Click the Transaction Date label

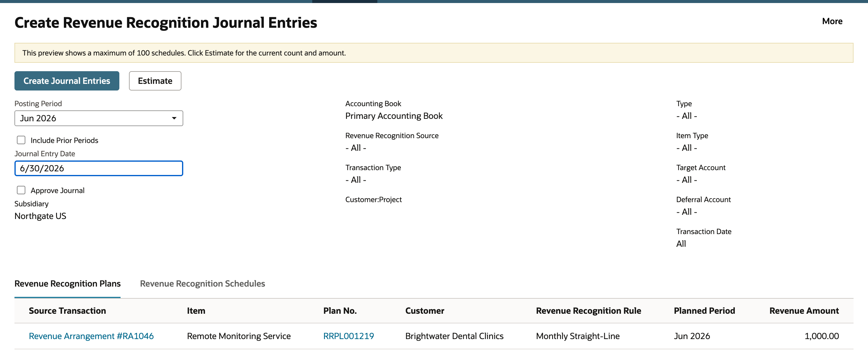(703, 231)
